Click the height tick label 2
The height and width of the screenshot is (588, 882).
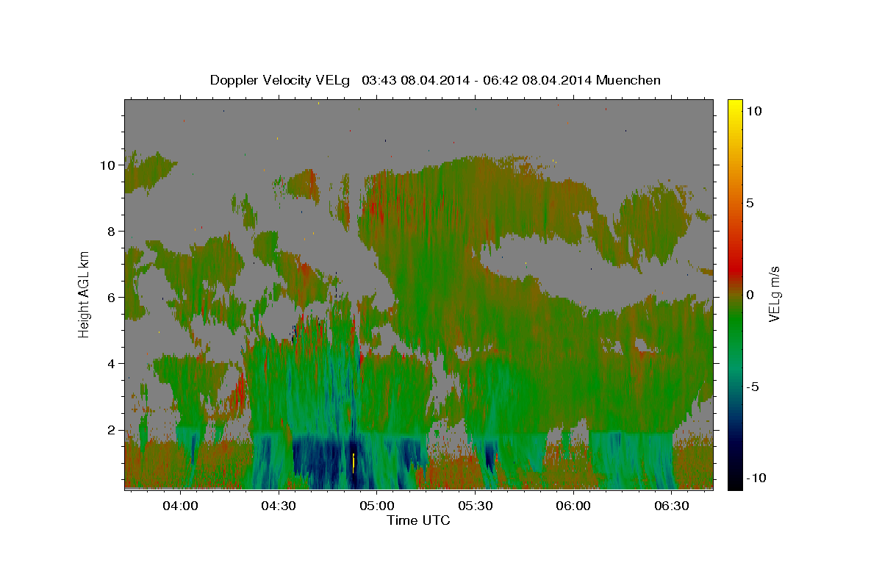click(113, 430)
